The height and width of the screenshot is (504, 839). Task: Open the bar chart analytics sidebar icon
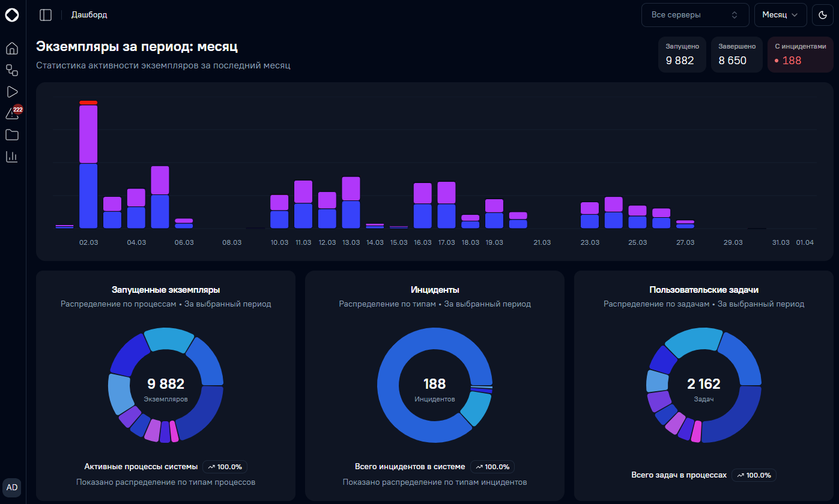tap(12, 157)
